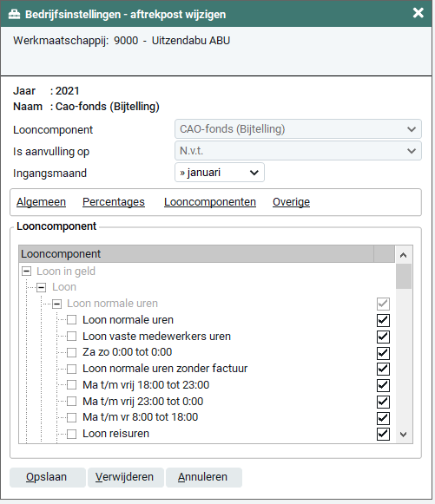Switch to the Overige tab
This screenshot has height=504, width=435.
coord(291,202)
